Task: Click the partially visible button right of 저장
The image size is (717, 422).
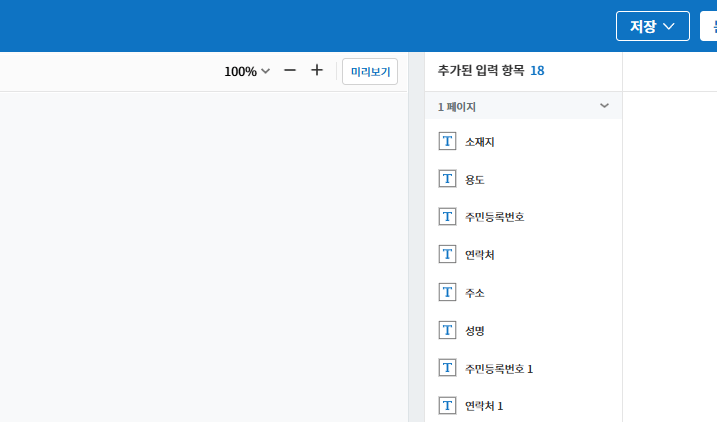Action: pos(708,26)
